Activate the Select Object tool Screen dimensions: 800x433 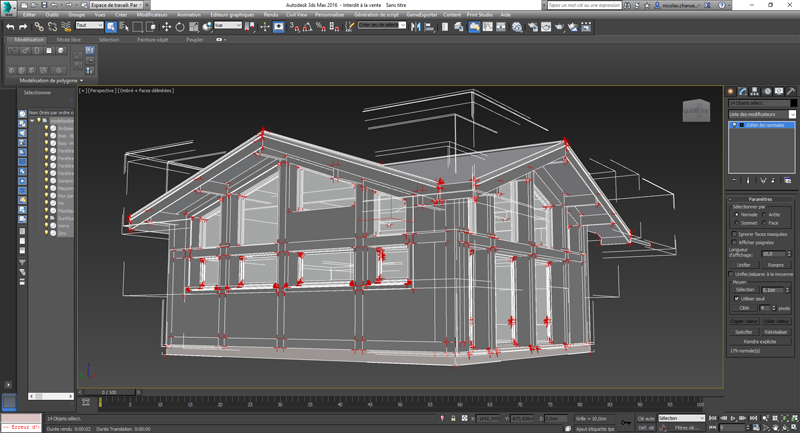pyautogui.click(x=111, y=27)
